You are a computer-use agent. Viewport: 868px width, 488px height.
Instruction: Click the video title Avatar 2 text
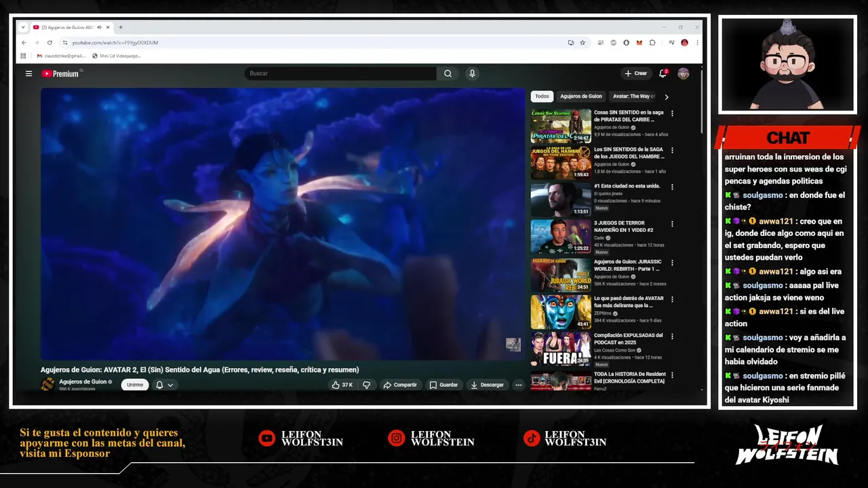(x=199, y=369)
